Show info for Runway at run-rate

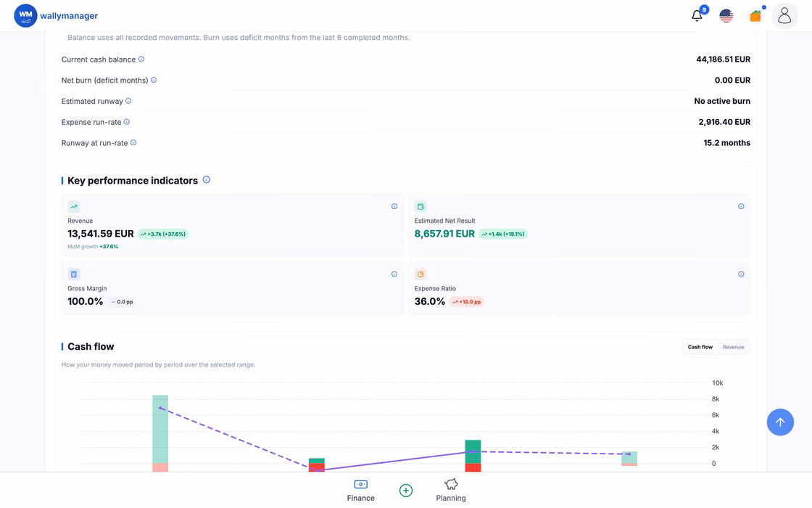133,142
